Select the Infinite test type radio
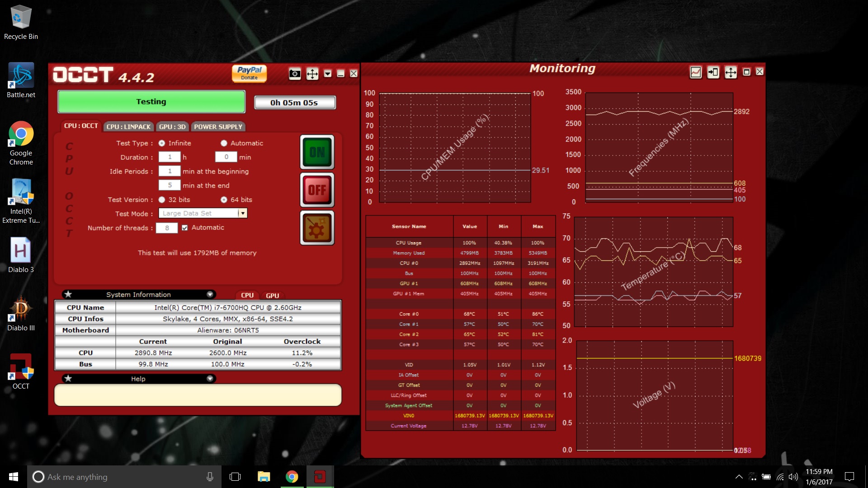This screenshot has height=488, width=868. [x=161, y=143]
